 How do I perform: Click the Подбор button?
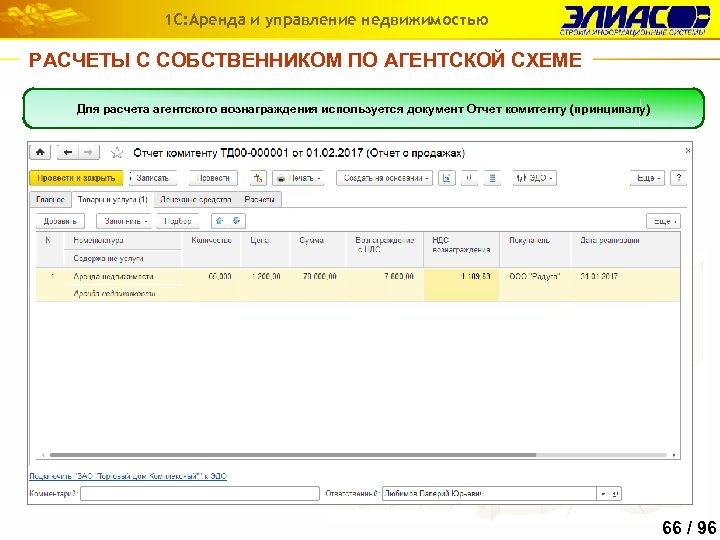coord(178,221)
